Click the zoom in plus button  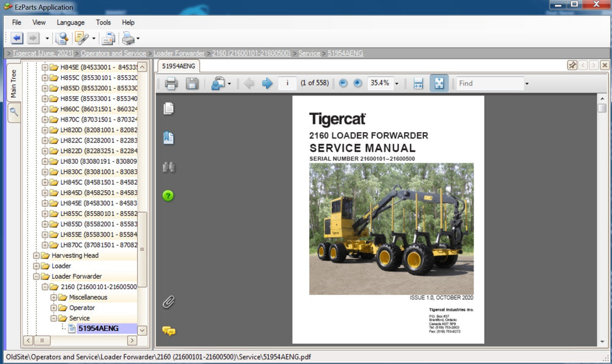[358, 84]
